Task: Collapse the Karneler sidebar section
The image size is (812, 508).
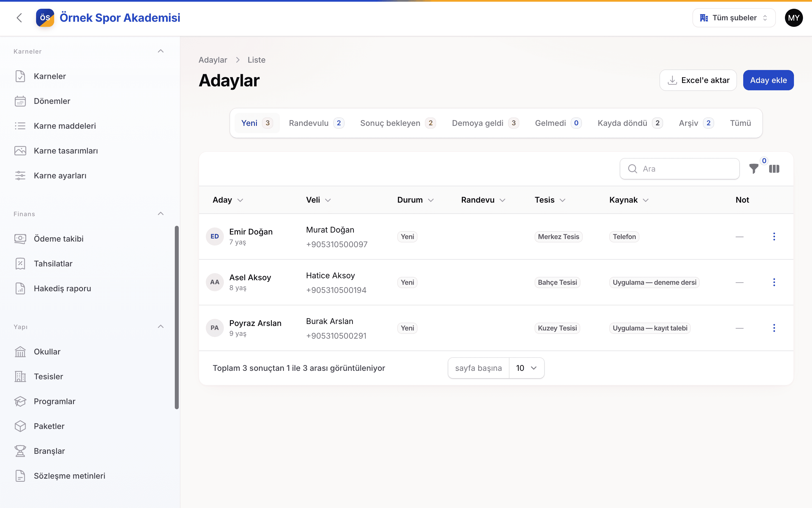Action: click(x=161, y=51)
